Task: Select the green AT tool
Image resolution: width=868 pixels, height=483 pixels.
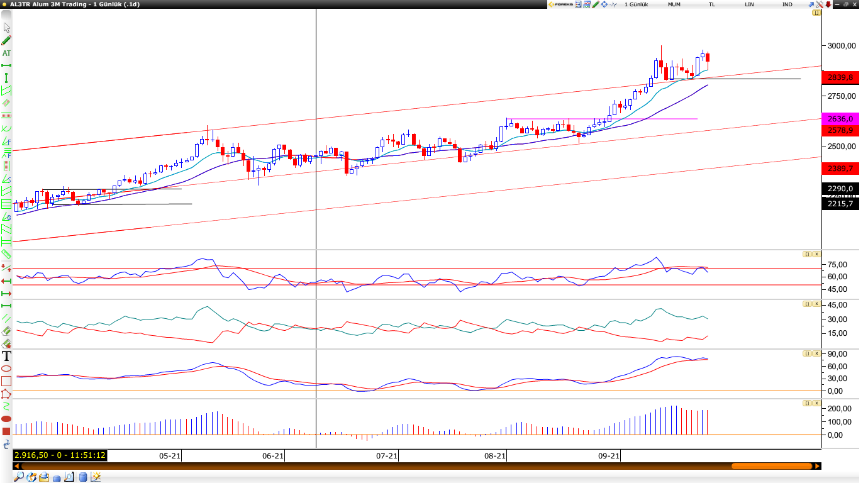Action: (7, 53)
